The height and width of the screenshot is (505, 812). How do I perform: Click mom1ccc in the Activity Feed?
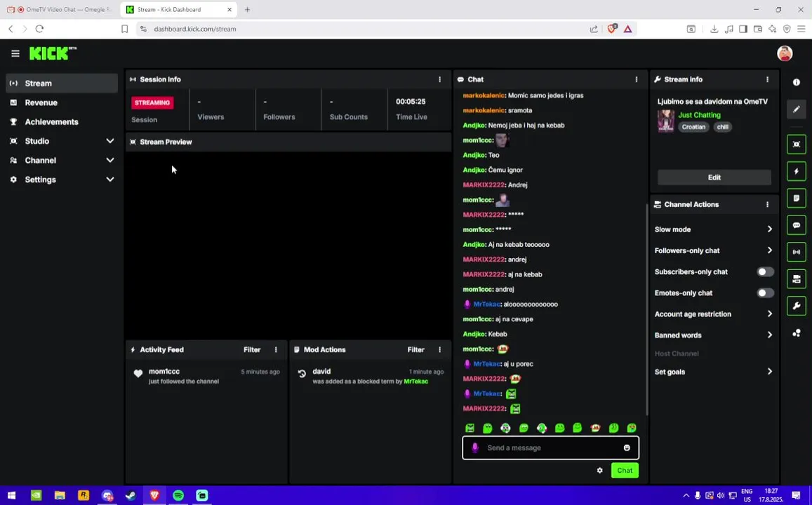[164, 372]
